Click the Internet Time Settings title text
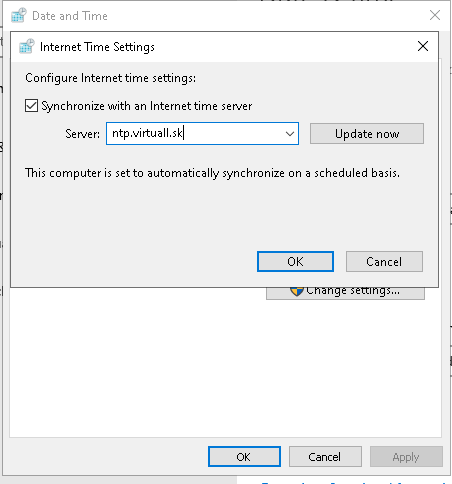 [97, 47]
